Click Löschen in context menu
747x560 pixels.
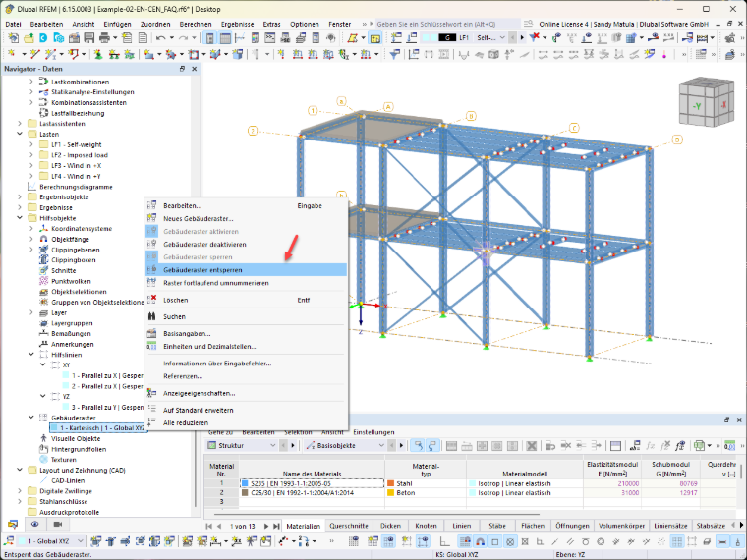pyautogui.click(x=246, y=300)
